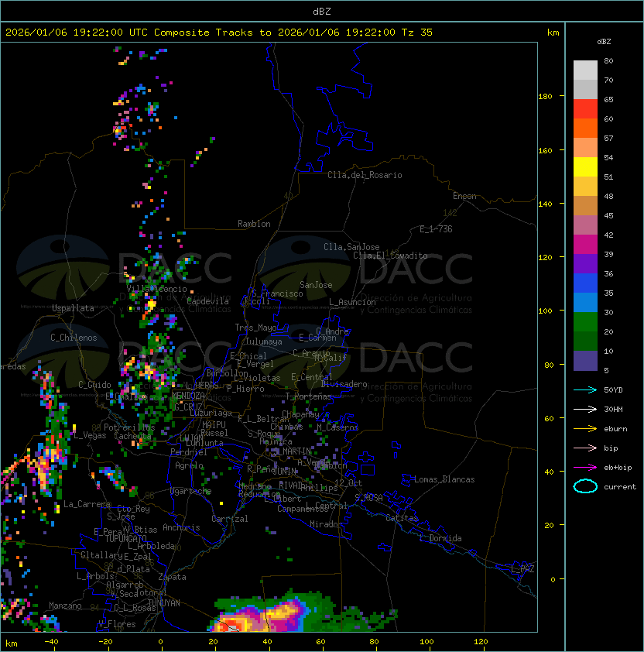Click the 'Tz 35' threshold text in header

(x=417, y=33)
